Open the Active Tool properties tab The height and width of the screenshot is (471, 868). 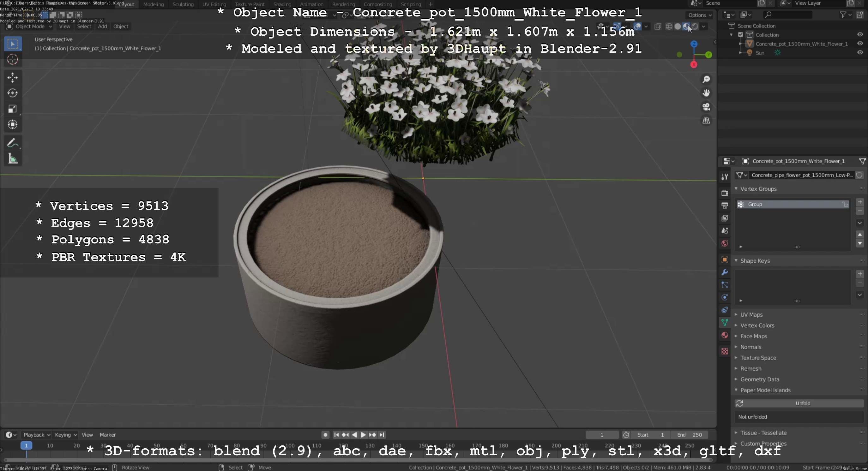[725, 176]
